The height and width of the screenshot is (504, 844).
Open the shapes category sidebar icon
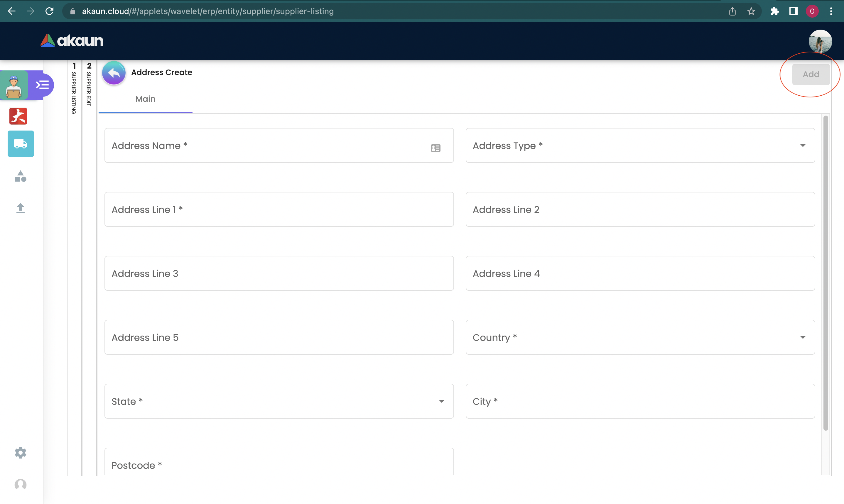coord(21,176)
